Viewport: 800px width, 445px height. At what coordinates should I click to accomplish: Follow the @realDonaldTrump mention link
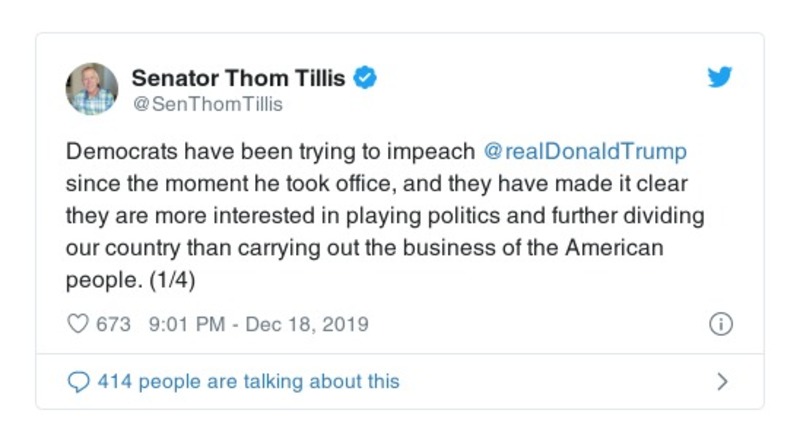pyautogui.click(x=584, y=152)
